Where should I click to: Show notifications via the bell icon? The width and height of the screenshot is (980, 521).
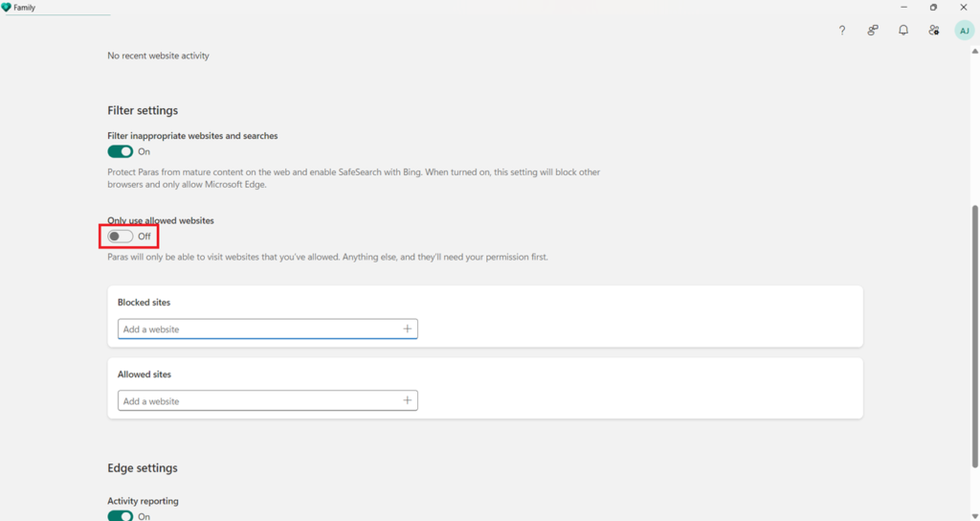pos(903,30)
